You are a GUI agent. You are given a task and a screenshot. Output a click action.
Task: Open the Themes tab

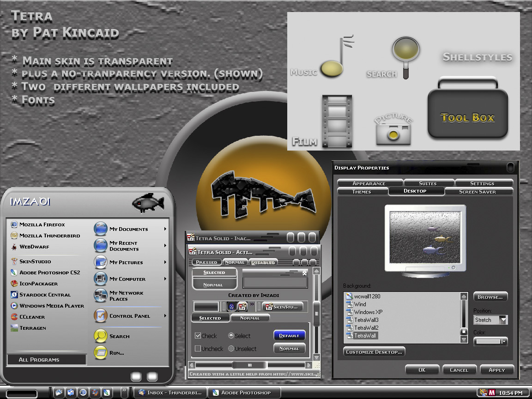pos(363,192)
